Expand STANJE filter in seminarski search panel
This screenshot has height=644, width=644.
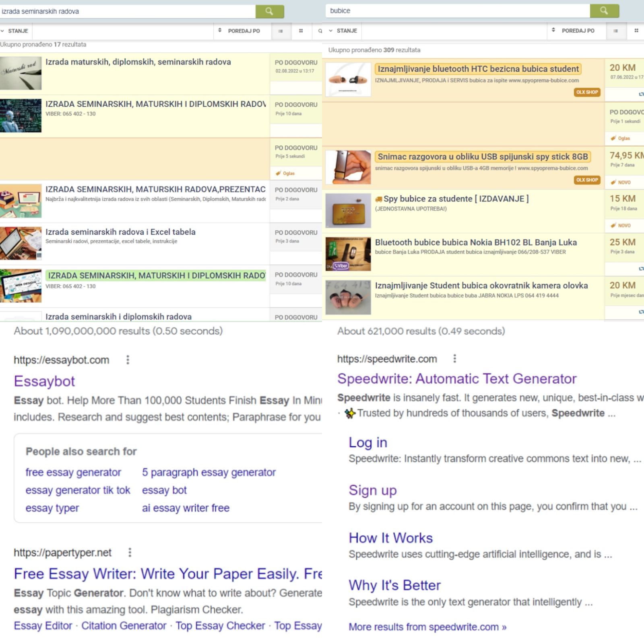14,31
